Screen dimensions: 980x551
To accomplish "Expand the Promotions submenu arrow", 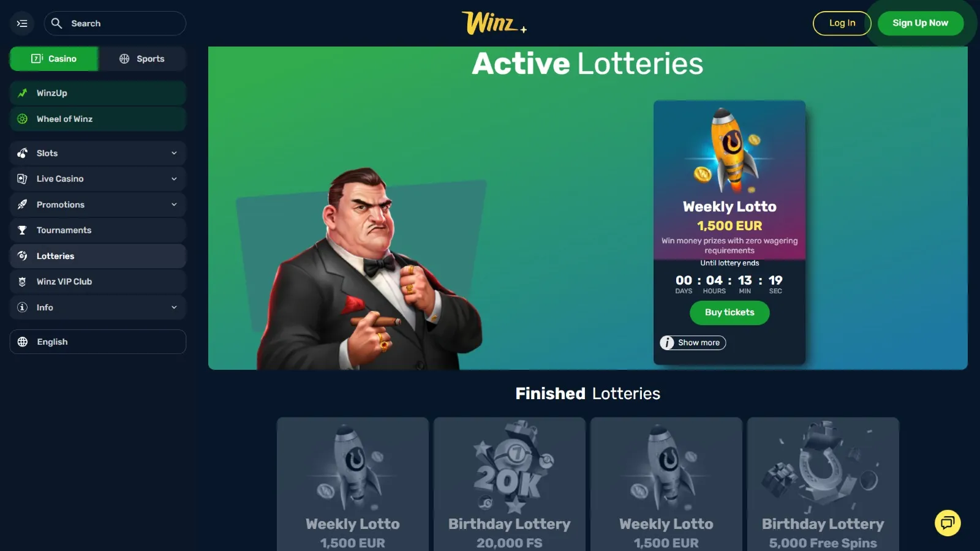I will pyautogui.click(x=174, y=204).
